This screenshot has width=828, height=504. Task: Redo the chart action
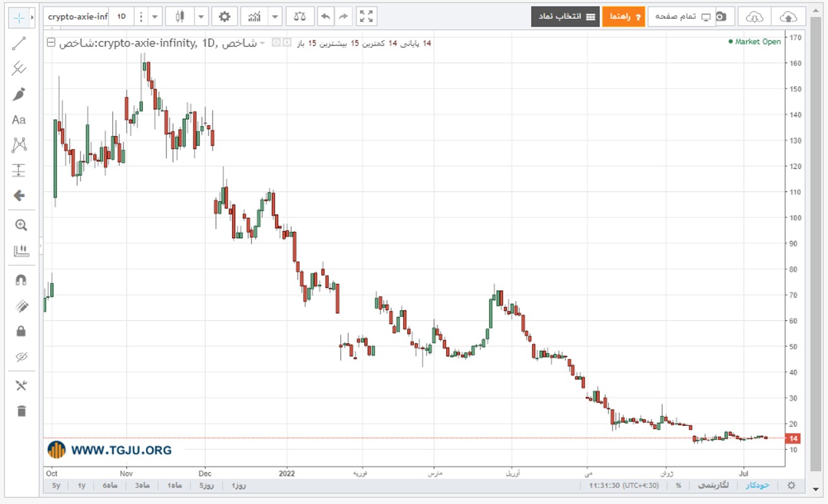click(343, 17)
